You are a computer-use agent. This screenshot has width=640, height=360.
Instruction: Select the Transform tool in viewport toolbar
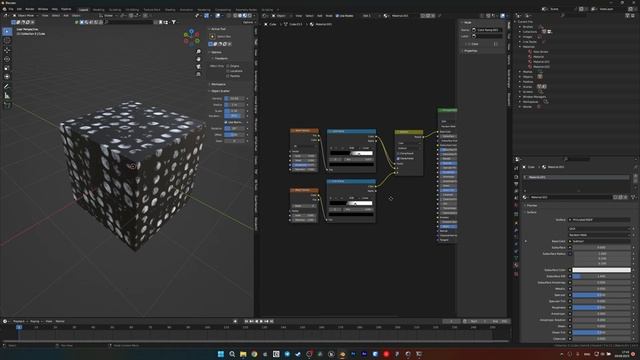tap(7, 77)
